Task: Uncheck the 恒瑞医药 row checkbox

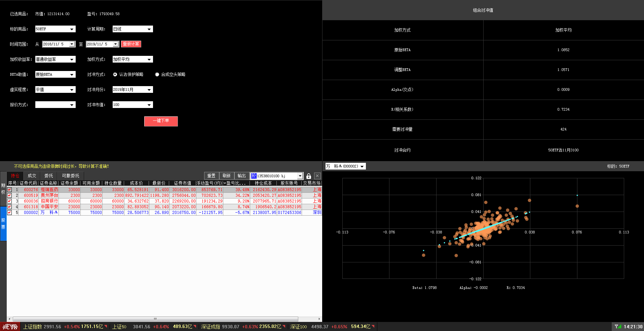Action: pos(9,190)
